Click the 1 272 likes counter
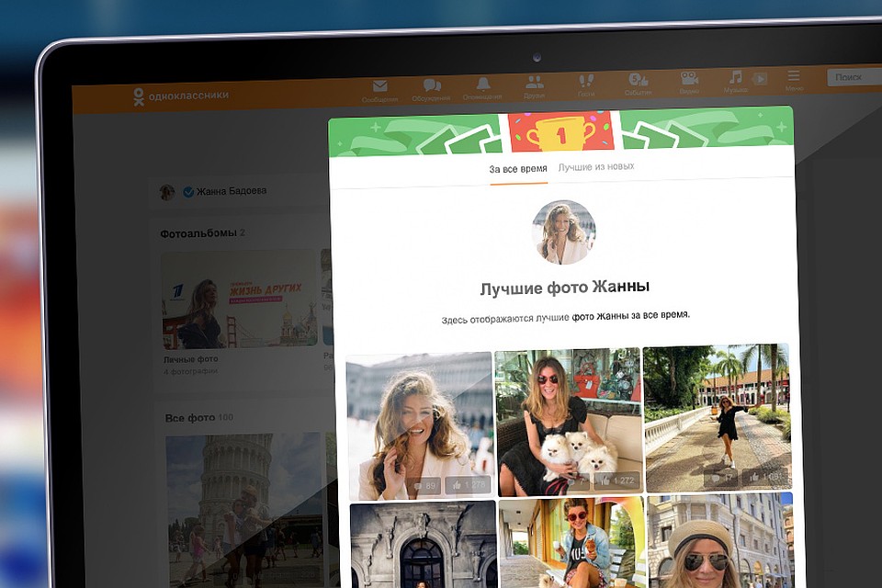This screenshot has width=882, height=588. pos(617,480)
